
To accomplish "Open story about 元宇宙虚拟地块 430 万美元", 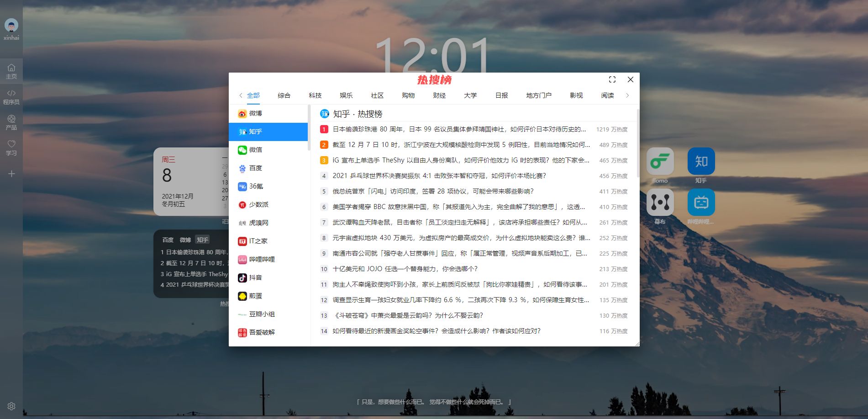I will pyautogui.click(x=461, y=238).
